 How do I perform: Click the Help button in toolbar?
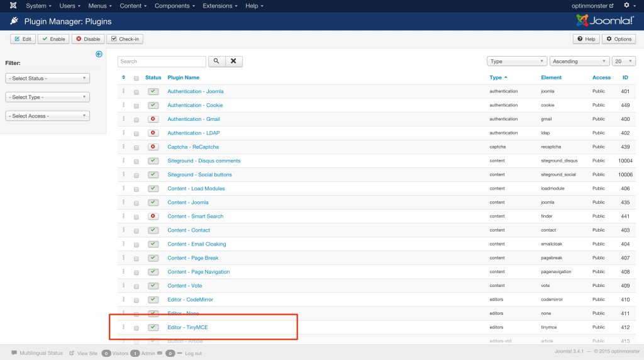click(586, 39)
